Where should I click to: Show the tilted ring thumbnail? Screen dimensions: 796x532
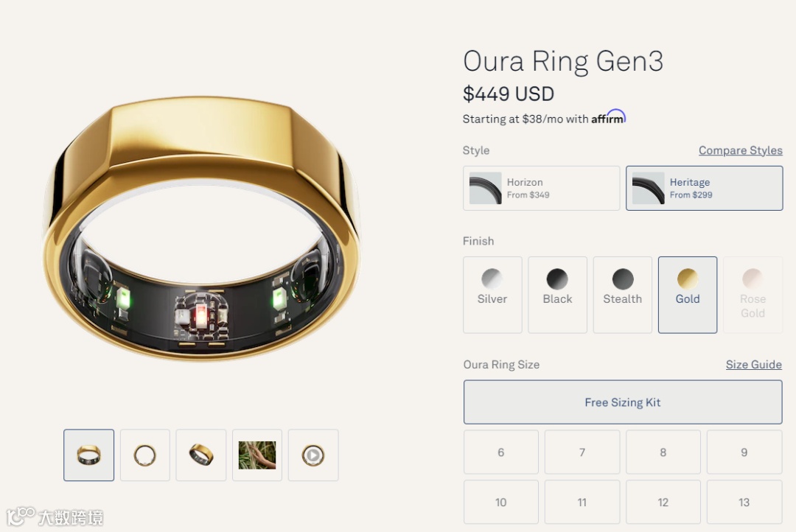click(201, 455)
